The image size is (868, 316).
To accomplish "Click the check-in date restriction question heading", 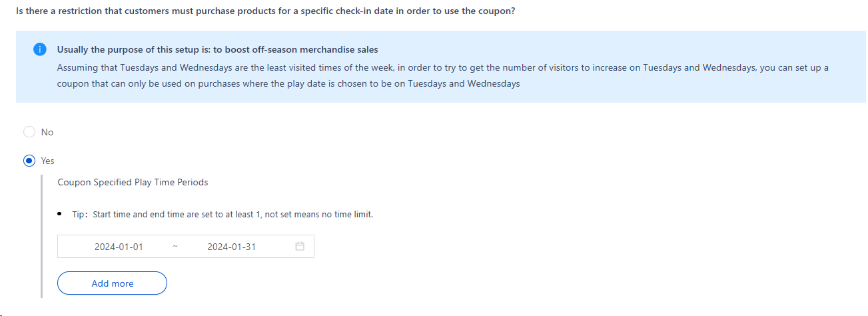I will tap(265, 11).
